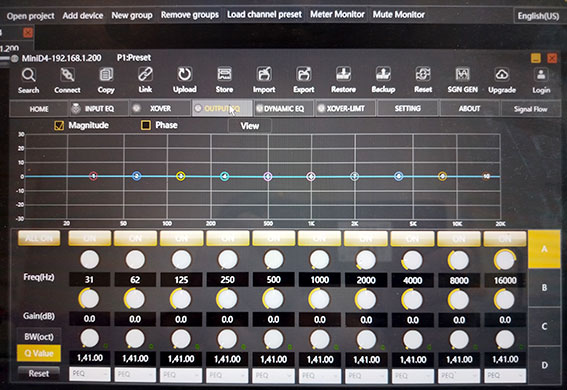Open PEQ type dropdown for 500 Hz band

point(273,376)
